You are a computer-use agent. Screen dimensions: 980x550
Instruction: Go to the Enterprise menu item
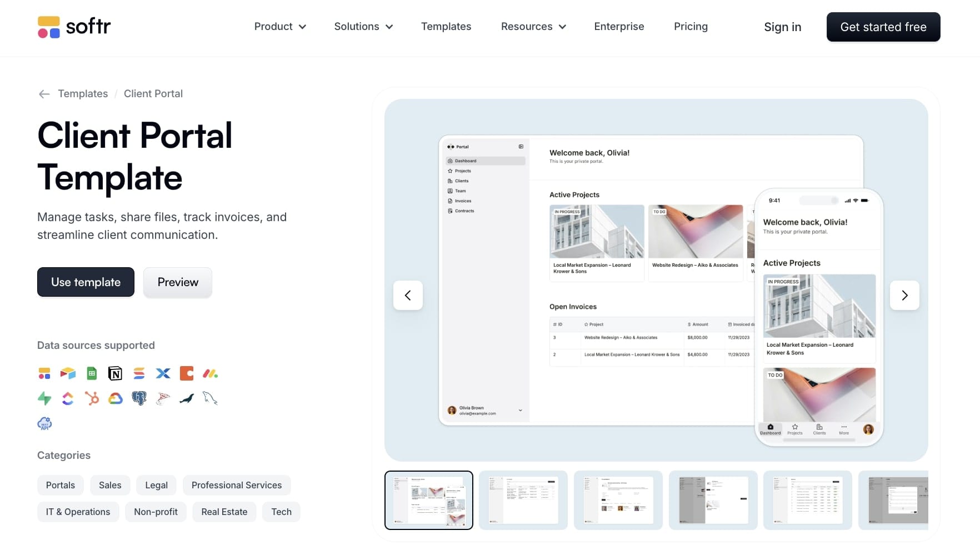point(619,26)
